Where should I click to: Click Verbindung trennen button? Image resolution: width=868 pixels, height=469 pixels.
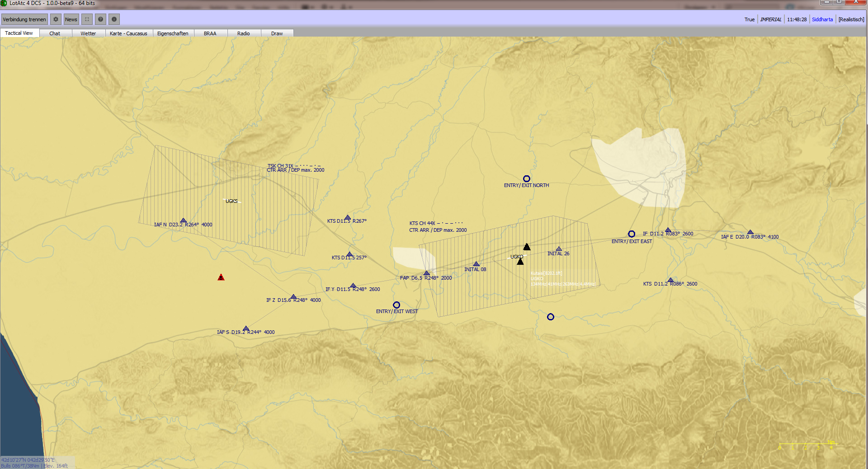pos(24,19)
